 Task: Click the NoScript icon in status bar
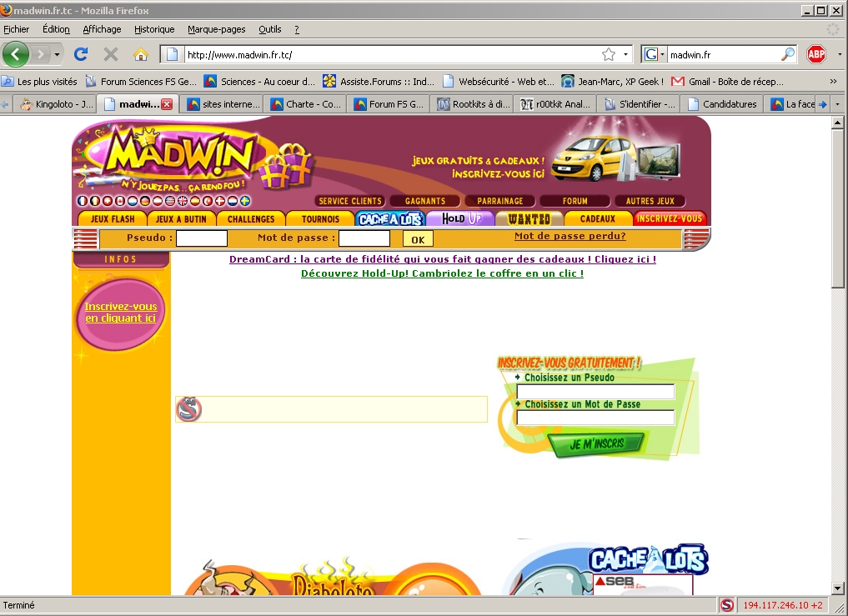pyautogui.click(x=727, y=605)
